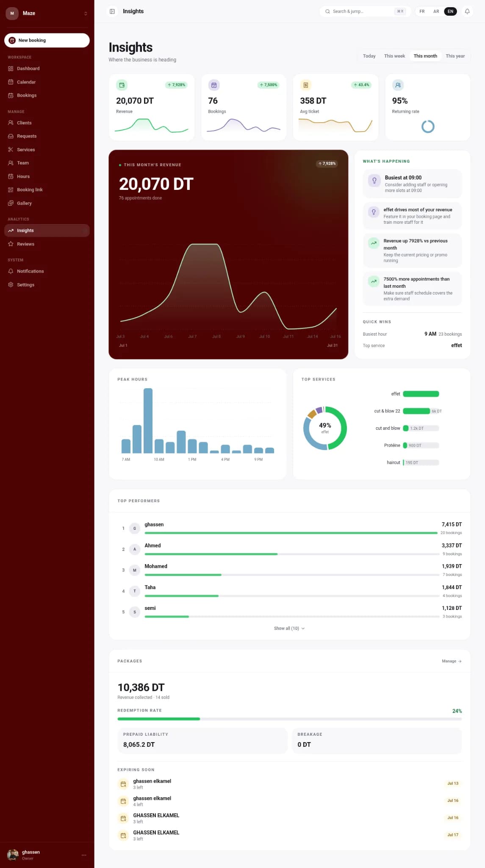Click the top services donut chart
This screenshot has height=868, width=485.
tap(325, 428)
